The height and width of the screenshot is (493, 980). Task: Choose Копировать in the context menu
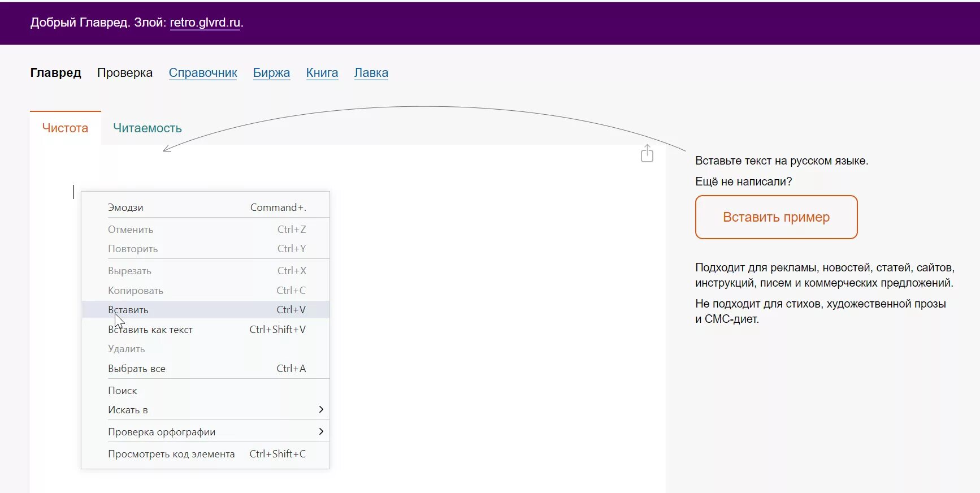[x=206, y=291]
